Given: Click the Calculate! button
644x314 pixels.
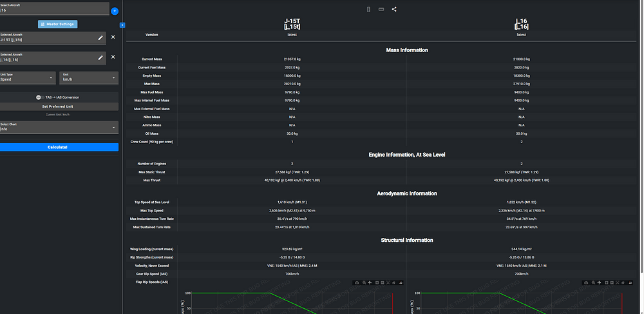Looking at the screenshot, I should (x=59, y=147).
